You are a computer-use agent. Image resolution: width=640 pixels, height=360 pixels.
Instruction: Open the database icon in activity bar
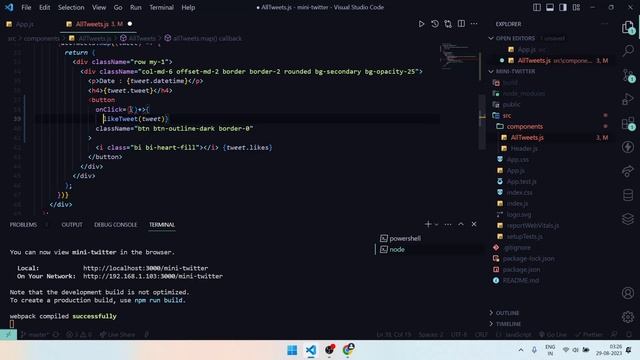click(628, 195)
